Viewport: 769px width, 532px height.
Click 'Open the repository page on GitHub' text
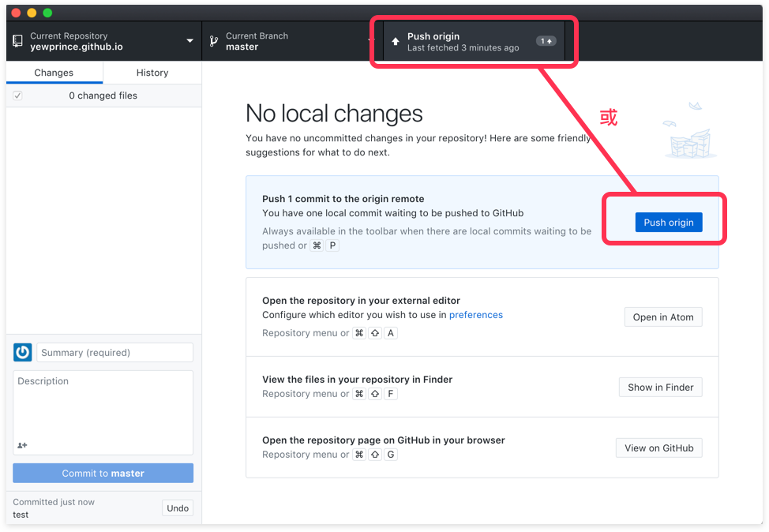pyautogui.click(x=383, y=440)
